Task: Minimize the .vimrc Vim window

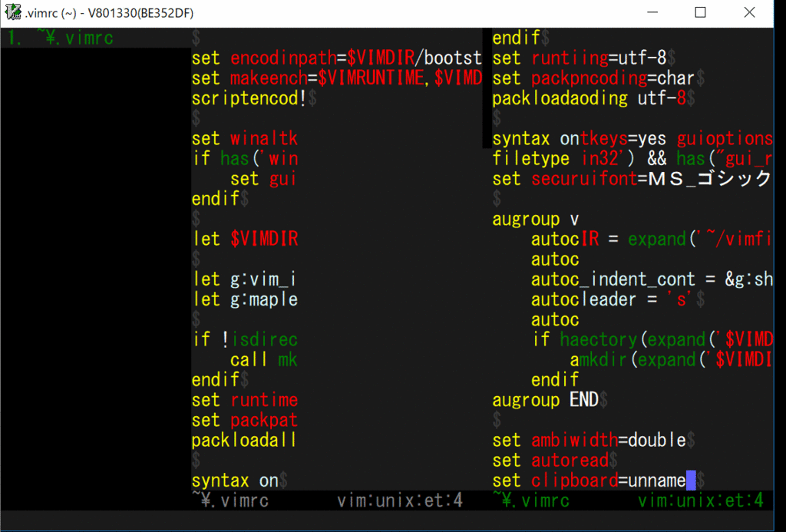Action: (x=652, y=12)
